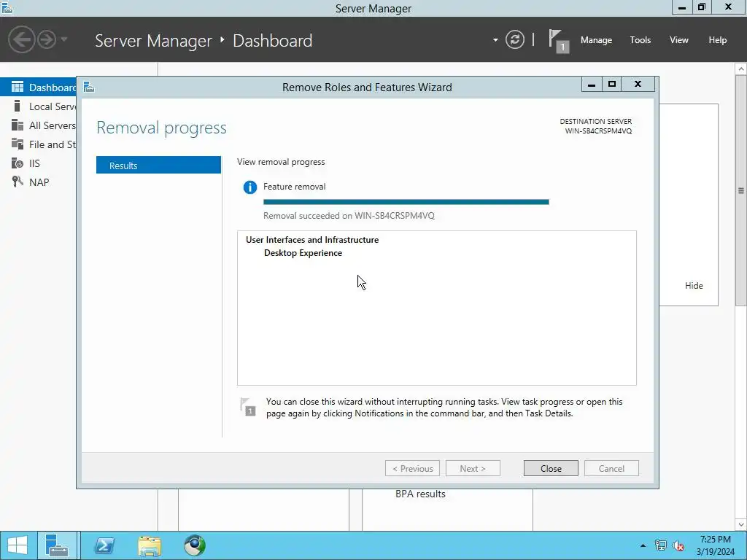Click the muted volume tray icon

coord(678,545)
